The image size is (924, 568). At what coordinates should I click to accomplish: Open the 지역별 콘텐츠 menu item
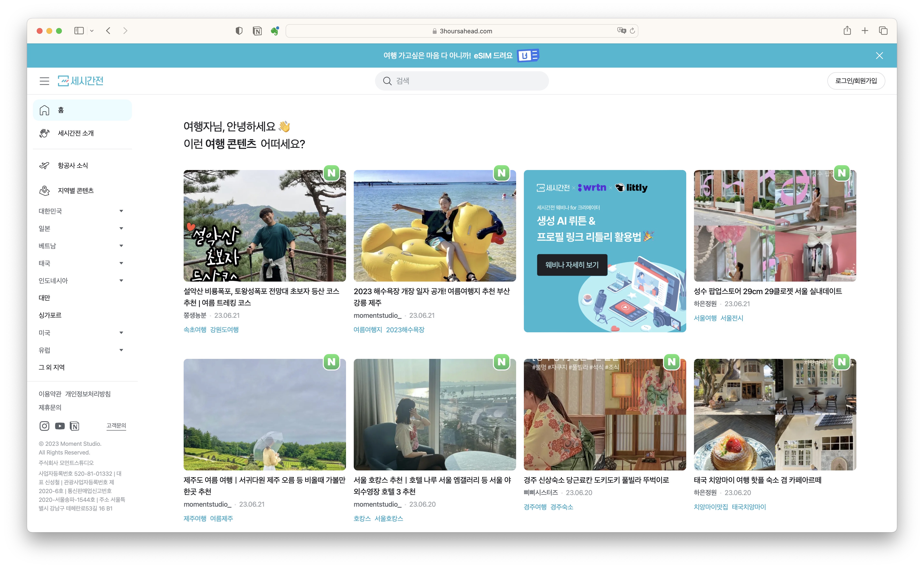click(82, 191)
